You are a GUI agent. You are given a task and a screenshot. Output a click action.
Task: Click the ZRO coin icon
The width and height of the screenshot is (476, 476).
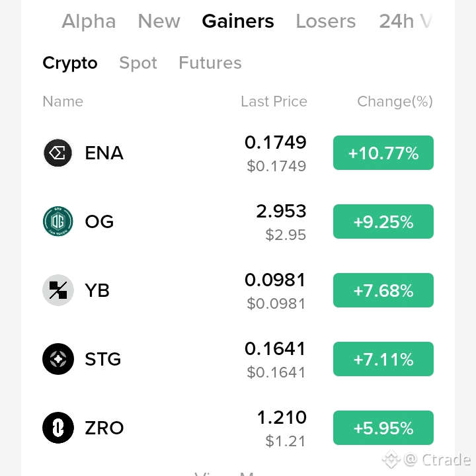(58, 428)
